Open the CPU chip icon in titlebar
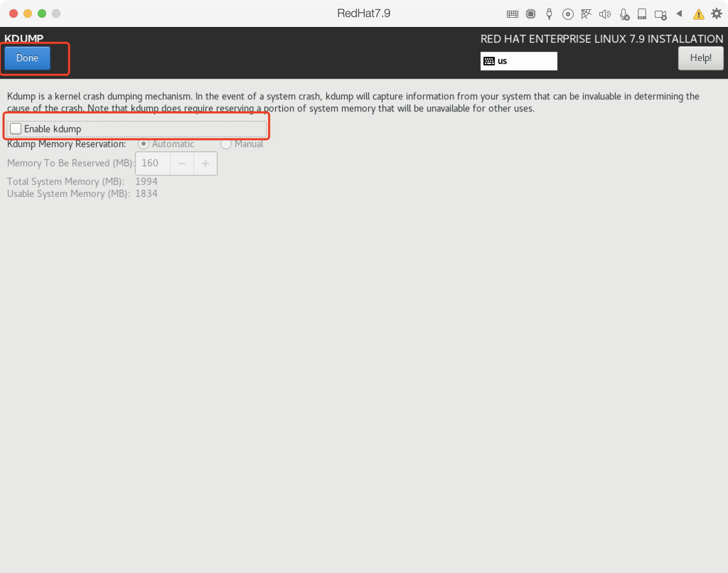The image size is (728, 573). click(531, 14)
